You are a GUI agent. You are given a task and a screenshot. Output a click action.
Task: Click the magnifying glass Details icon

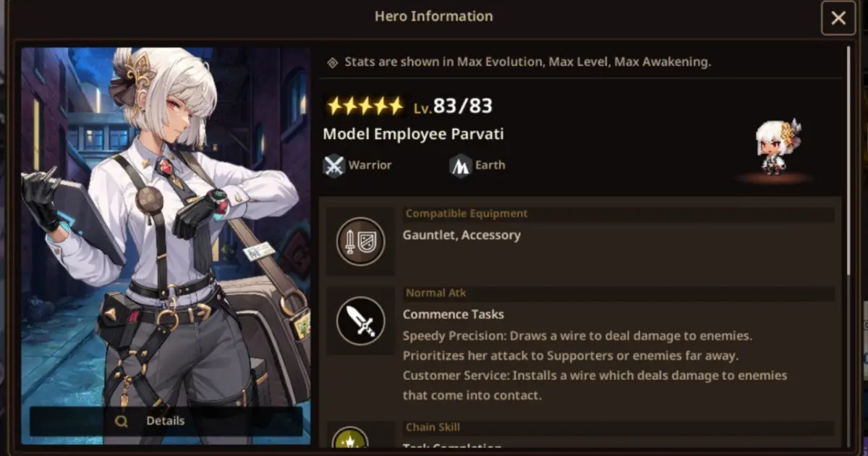[121, 421]
